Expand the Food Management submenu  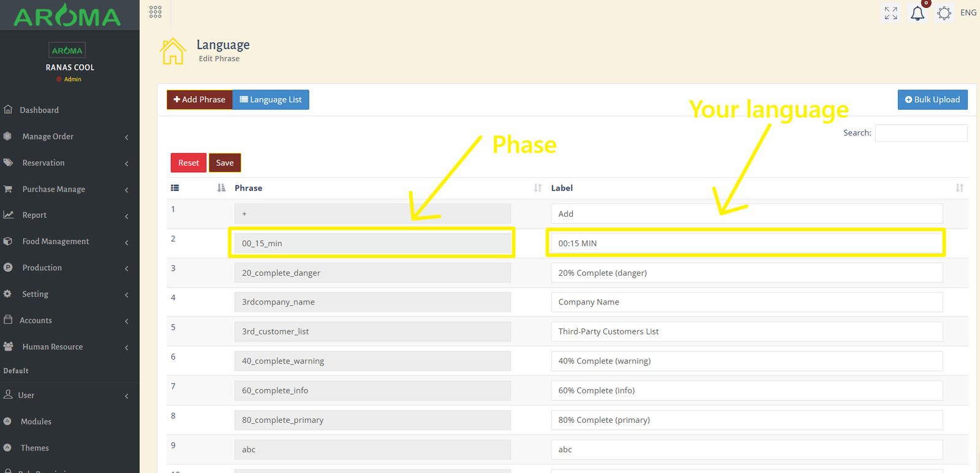[55, 241]
